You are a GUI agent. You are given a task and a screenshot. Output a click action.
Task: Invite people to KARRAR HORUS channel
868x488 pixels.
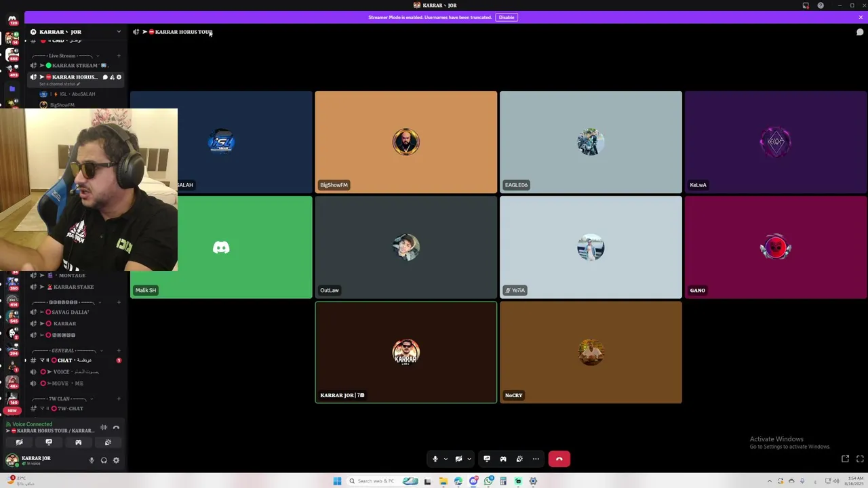point(112,77)
